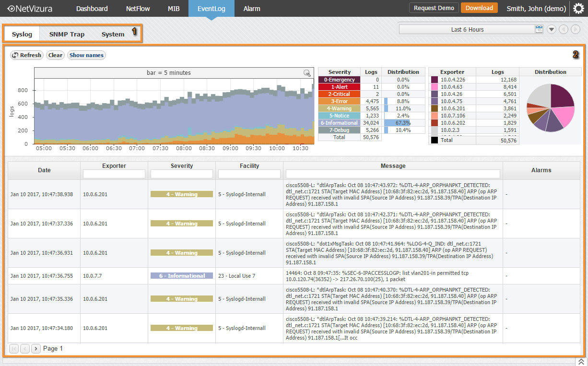This screenshot has height=366, width=588.
Task: Select the 3-Error severity color row
Action: point(339,101)
